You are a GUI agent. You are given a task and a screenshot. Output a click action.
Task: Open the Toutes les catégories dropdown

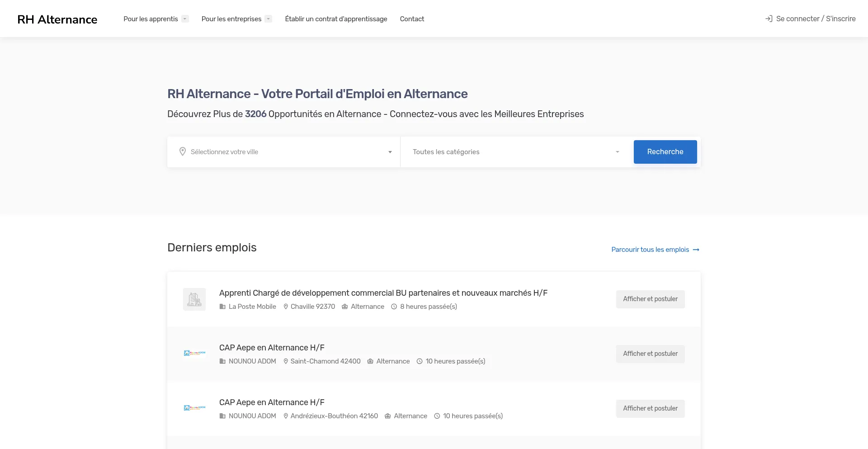pyautogui.click(x=515, y=152)
